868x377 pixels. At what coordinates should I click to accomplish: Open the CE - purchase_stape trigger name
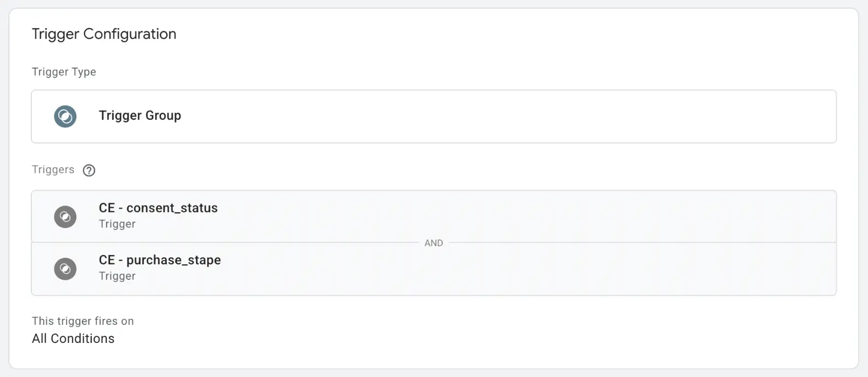(x=160, y=260)
